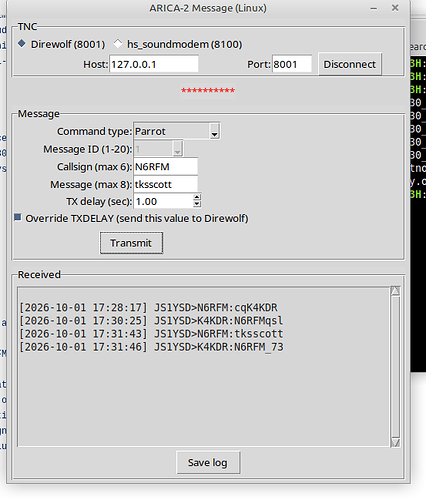Decrease TX delay with down arrow
Screen dimensions: 426x500
[x=197, y=204]
